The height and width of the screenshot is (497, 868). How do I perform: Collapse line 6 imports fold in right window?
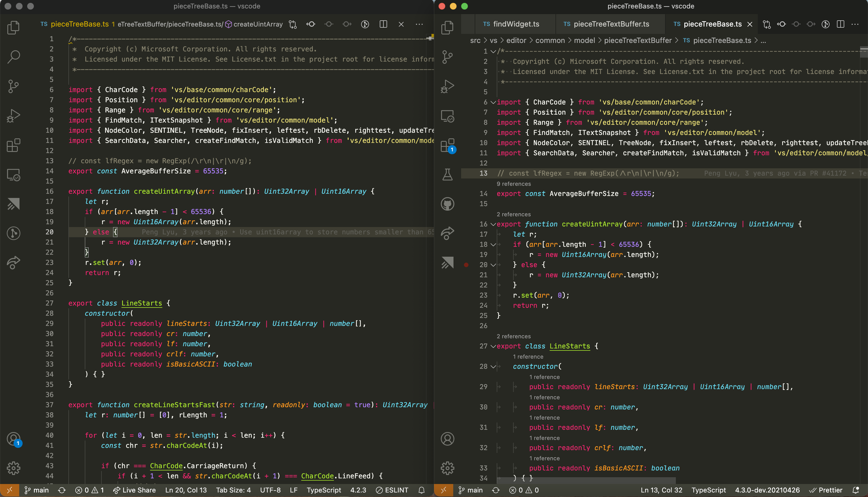(x=493, y=102)
